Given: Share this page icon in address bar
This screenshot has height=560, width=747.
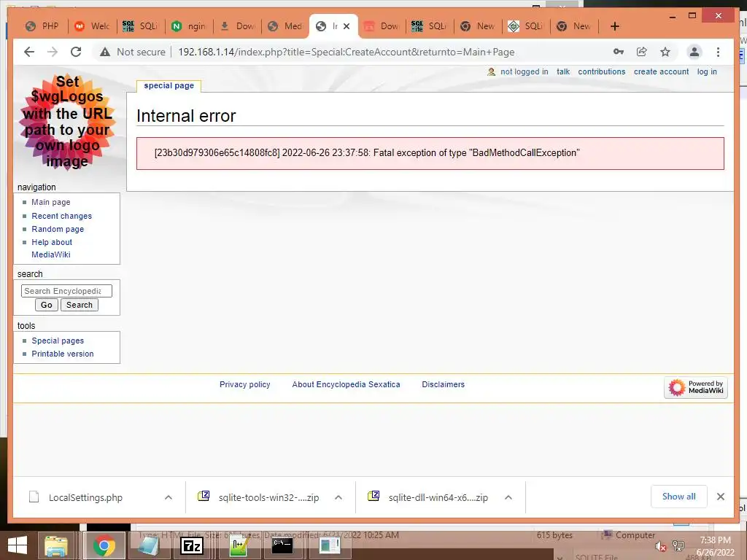Looking at the screenshot, I should coord(642,52).
